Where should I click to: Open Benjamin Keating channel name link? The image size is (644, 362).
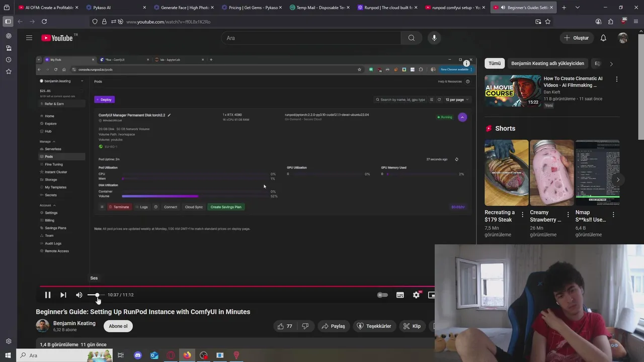(x=74, y=323)
